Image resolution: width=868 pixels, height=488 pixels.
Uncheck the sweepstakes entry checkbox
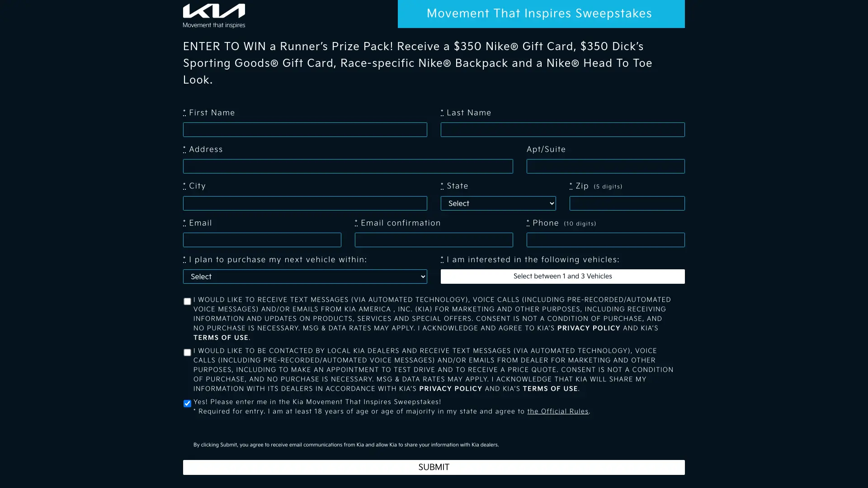(x=187, y=404)
